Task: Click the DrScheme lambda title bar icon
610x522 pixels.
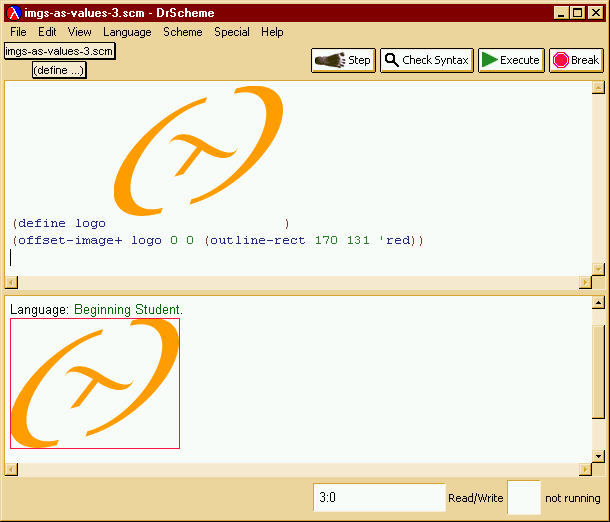Action: [x=14, y=13]
